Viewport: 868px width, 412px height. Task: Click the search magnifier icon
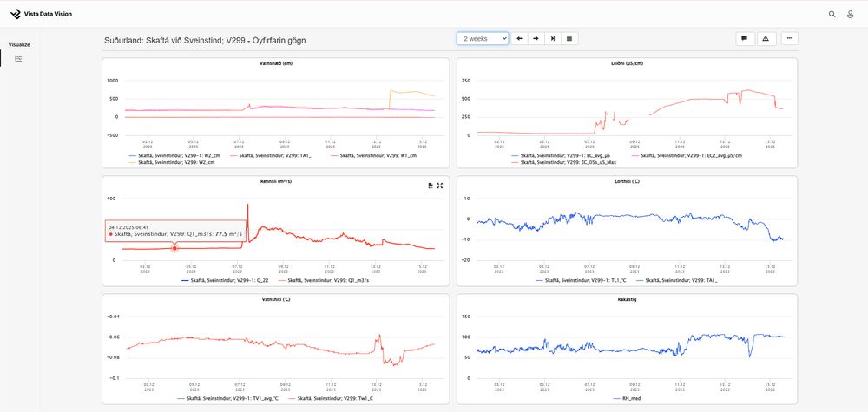coord(832,15)
